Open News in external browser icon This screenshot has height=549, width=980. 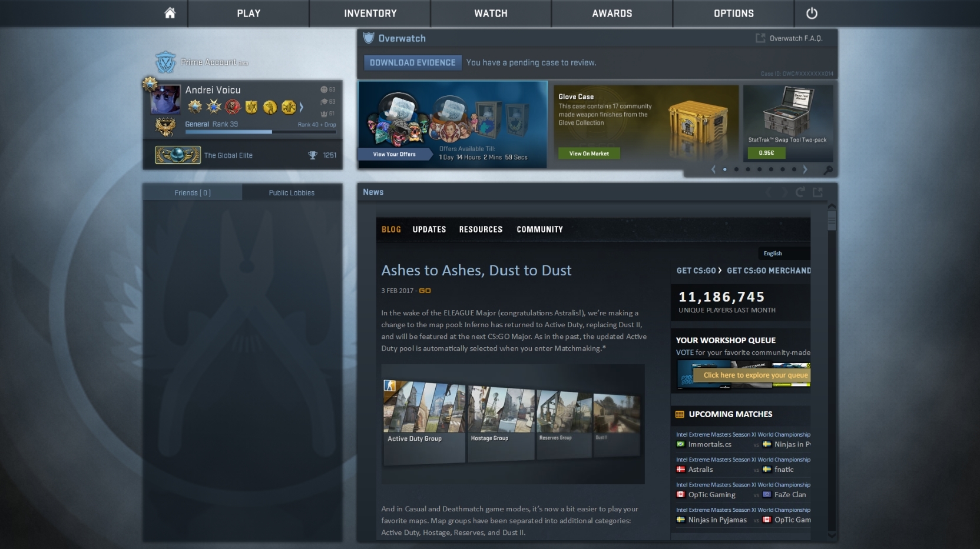pos(817,192)
